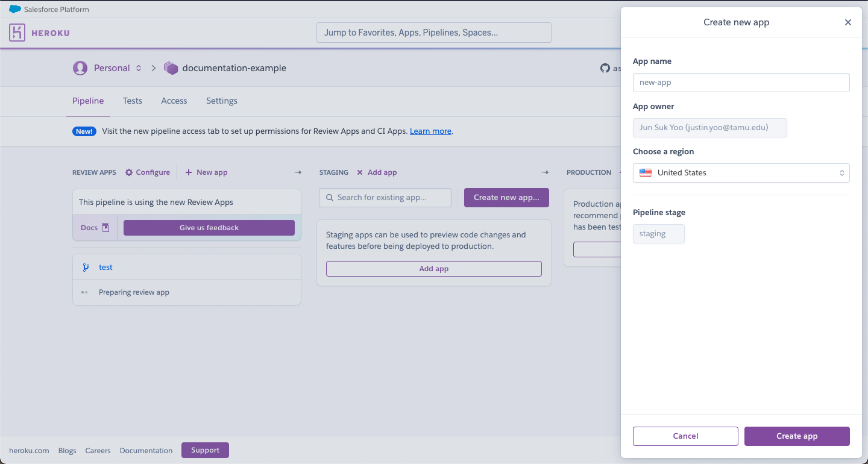Image resolution: width=868 pixels, height=464 pixels.
Task: Open the Settings tab
Action: point(222,101)
